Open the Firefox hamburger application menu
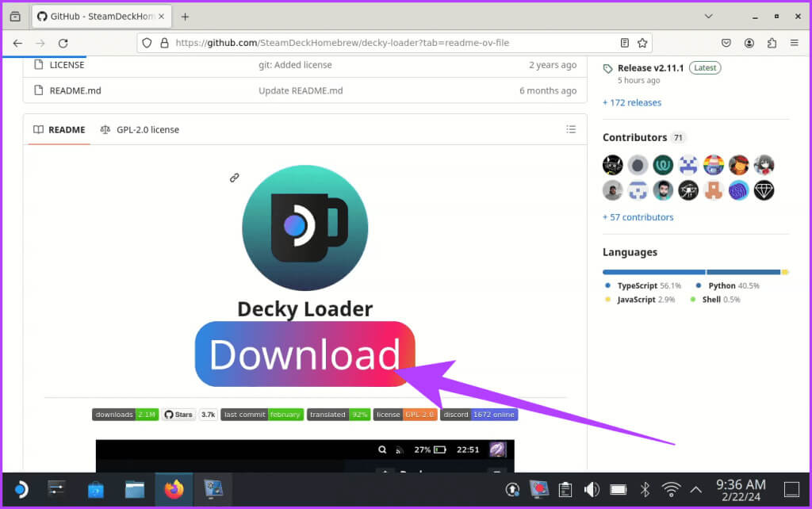The image size is (812, 509). point(794,43)
